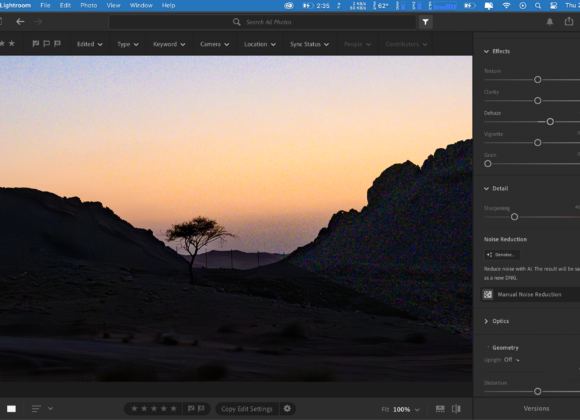
Task: Open the Photo menu
Action: tap(89, 5)
